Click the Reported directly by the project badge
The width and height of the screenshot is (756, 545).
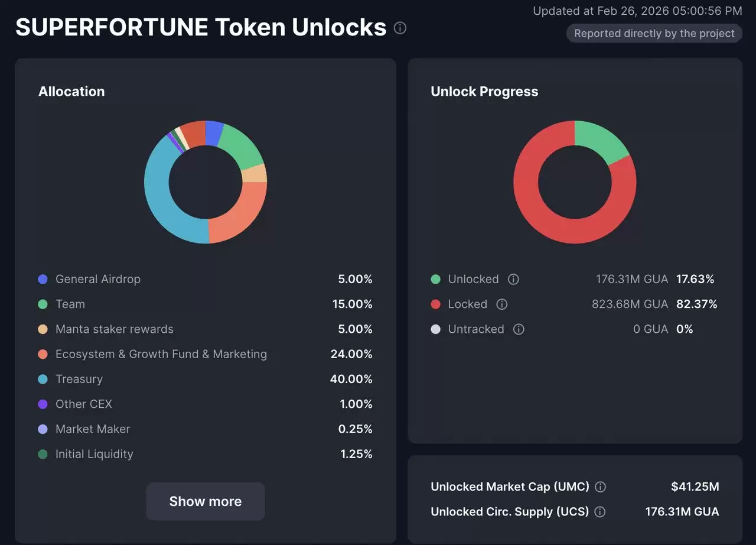point(654,33)
